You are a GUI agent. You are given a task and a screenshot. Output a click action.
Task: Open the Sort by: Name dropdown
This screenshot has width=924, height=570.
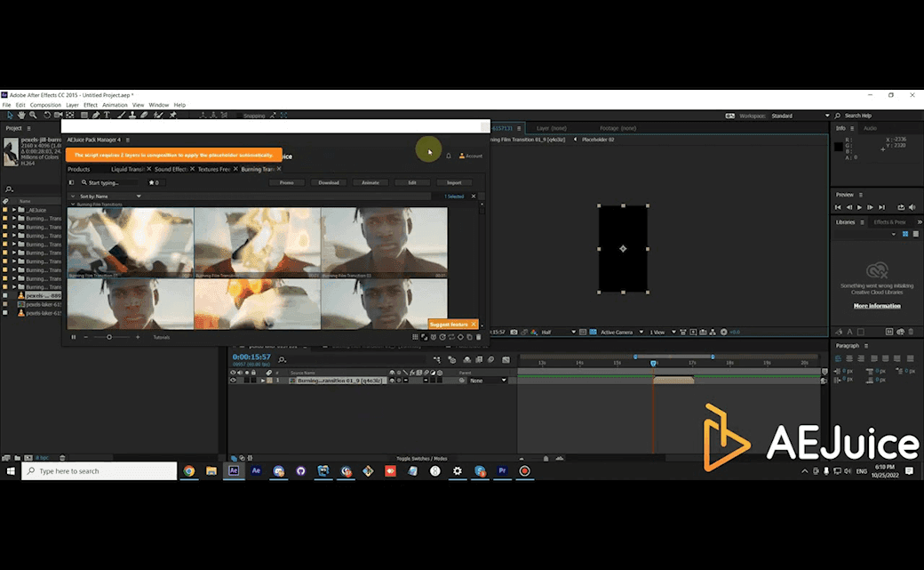click(109, 196)
